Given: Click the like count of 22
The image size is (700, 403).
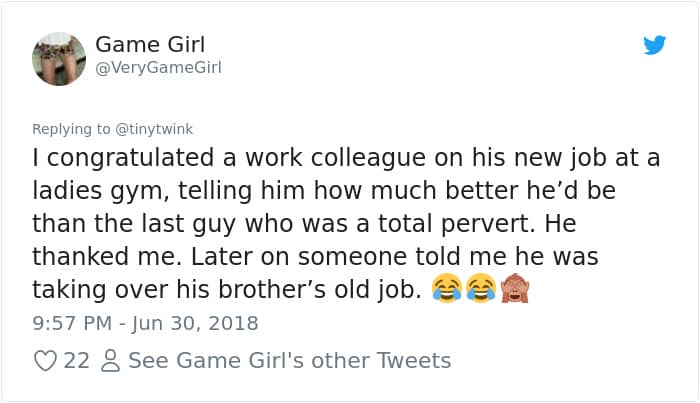Looking at the screenshot, I should point(77,360).
